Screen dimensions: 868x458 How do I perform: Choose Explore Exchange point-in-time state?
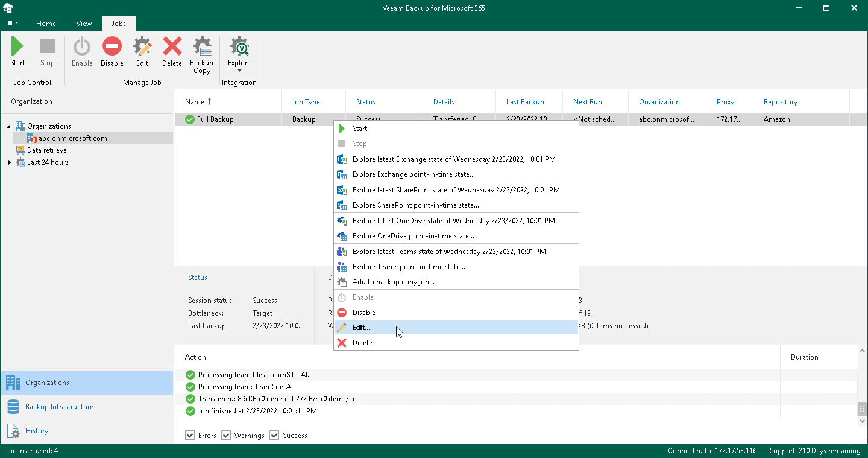(456, 174)
